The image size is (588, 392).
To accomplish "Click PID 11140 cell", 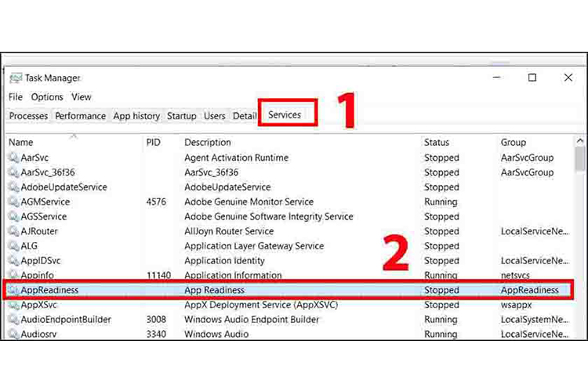I will pyautogui.click(x=158, y=275).
